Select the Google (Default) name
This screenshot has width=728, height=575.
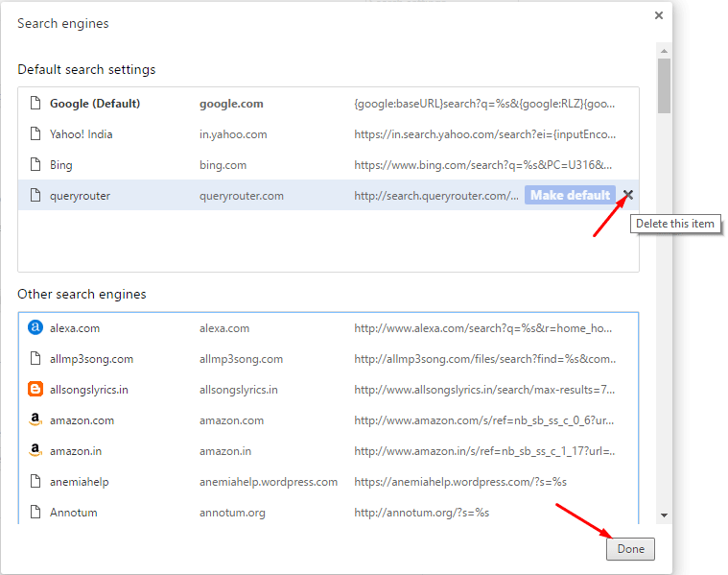pos(95,104)
